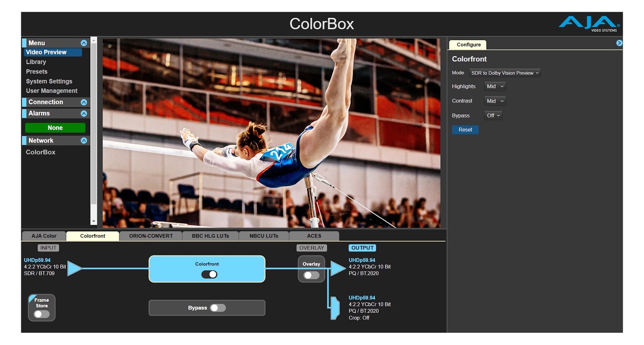Image resolution: width=644 pixels, height=345 pixels.
Task: Collapse the Menu section chevron
Action: pos(84,43)
